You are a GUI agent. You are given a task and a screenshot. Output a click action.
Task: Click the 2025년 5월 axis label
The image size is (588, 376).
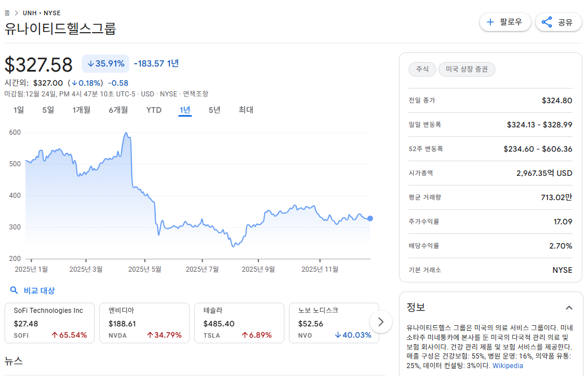[x=145, y=269]
